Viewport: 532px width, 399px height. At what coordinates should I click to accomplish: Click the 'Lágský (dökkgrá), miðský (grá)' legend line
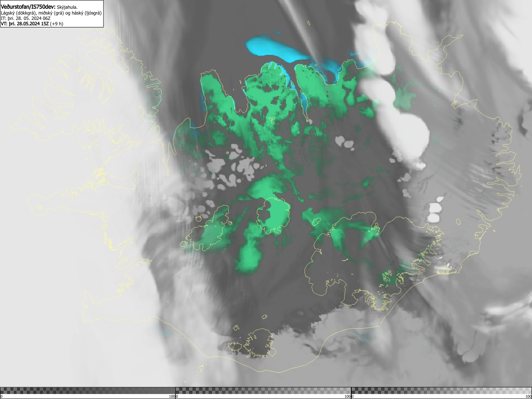[x=51, y=13]
